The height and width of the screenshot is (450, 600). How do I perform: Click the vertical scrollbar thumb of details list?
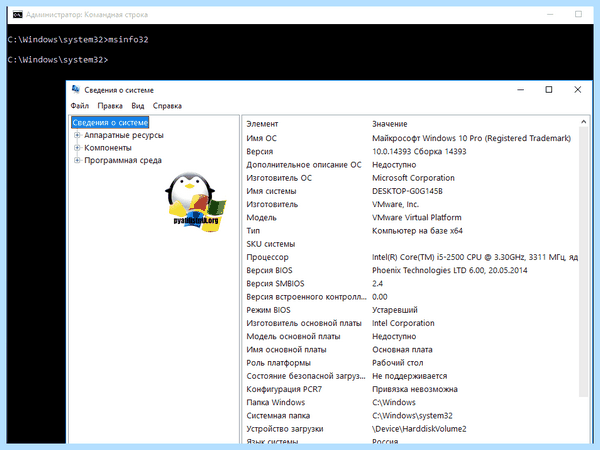click(x=583, y=262)
